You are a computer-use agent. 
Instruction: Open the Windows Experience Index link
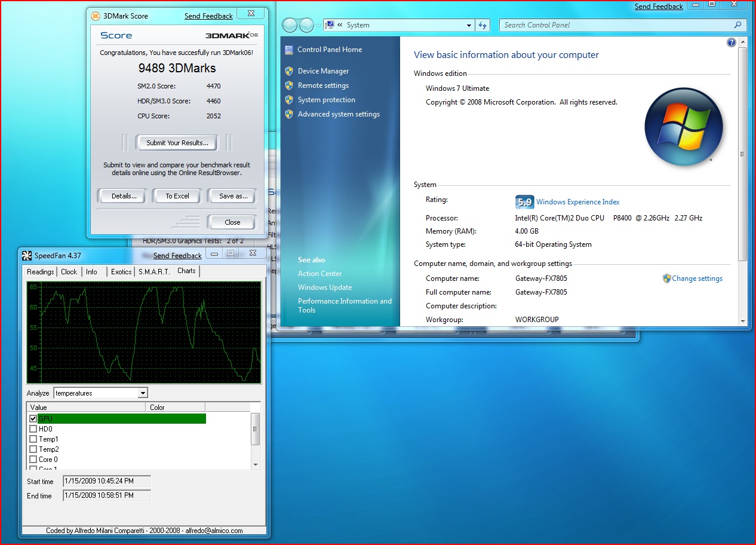coord(578,202)
